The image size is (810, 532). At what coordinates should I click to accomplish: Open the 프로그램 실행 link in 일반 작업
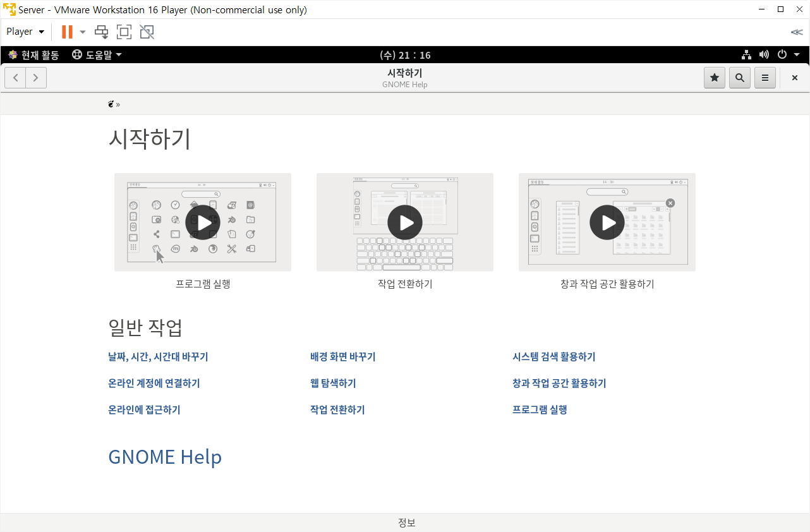[540, 410]
